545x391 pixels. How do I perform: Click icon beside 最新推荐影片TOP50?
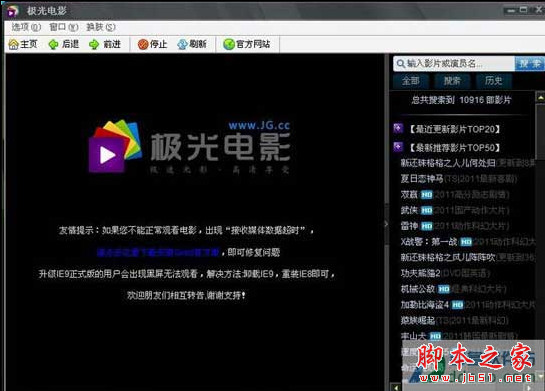point(398,147)
